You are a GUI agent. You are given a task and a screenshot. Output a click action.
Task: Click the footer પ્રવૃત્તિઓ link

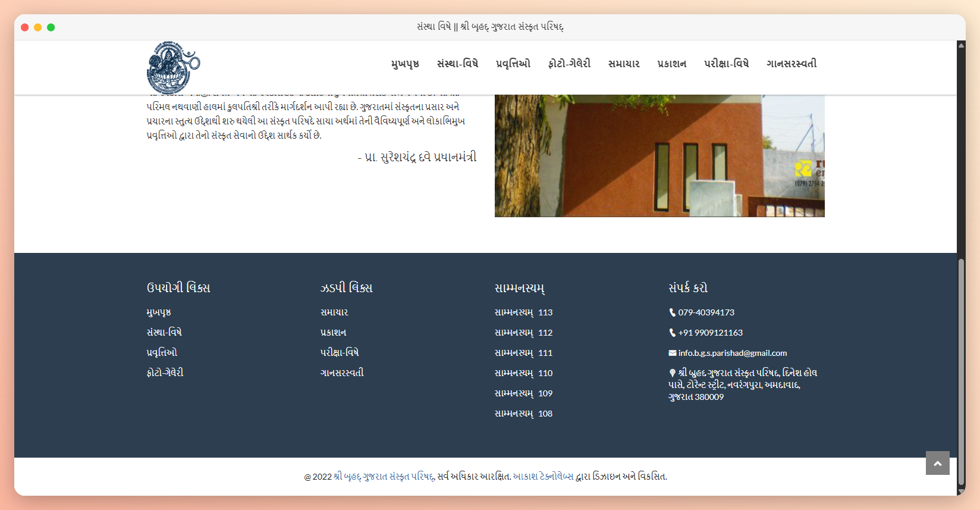[x=162, y=353]
